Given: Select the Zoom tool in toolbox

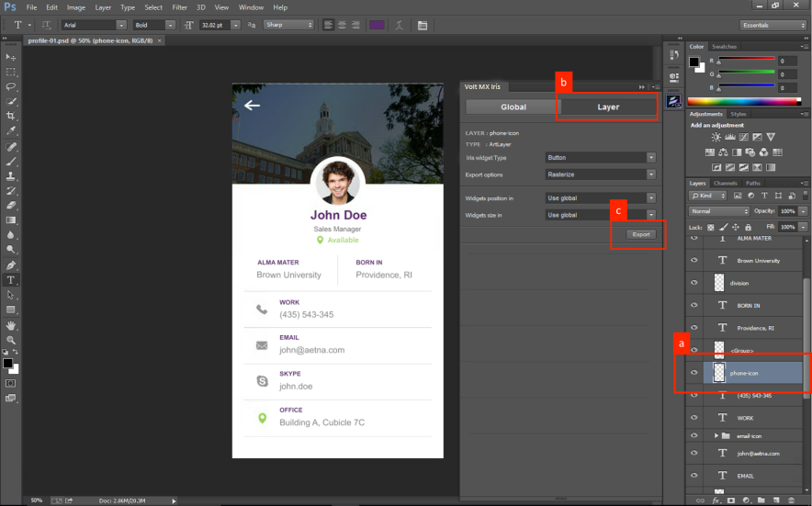Looking at the screenshot, I should click(x=11, y=340).
